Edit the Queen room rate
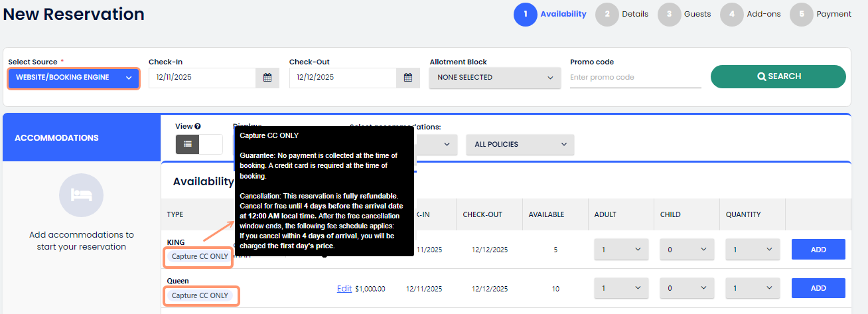Image resolution: width=868 pixels, height=314 pixels. pos(344,289)
